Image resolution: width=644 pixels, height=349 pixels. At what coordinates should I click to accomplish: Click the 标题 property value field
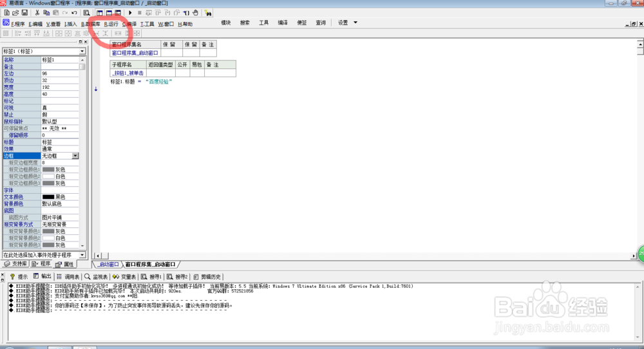coord(59,142)
